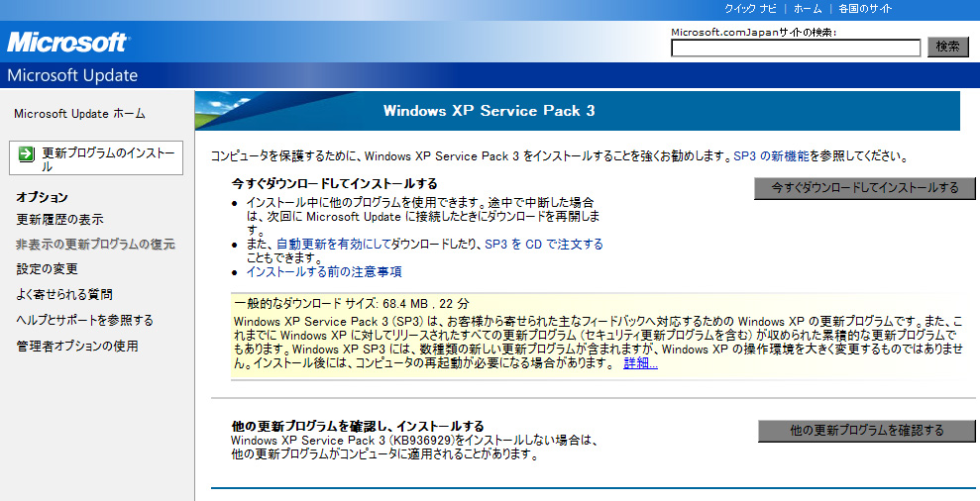Image resolution: width=980 pixels, height=501 pixels.
Task: Open Microsoft Update ホーム in sidebar
Action: 79,114
